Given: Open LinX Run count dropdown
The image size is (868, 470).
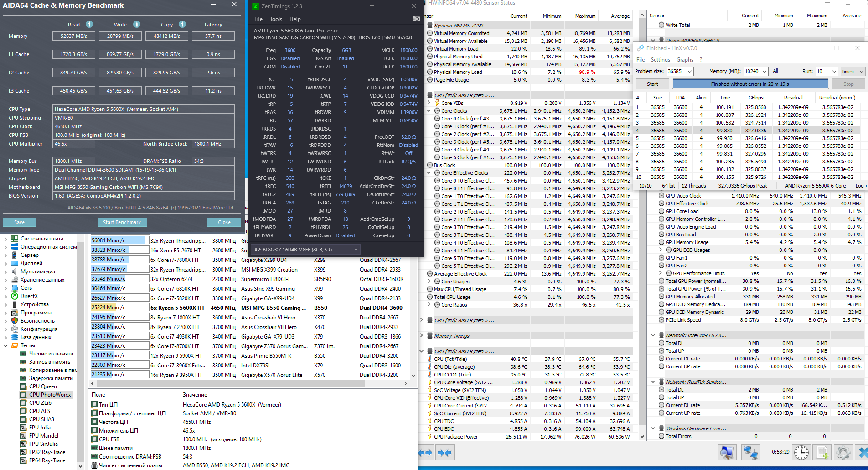Looking at the screenshot, I should click(x=834, y=71).
